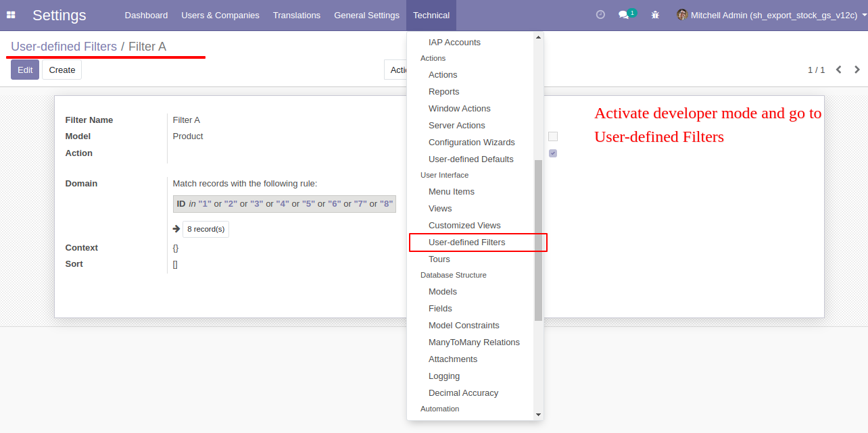
Task: Go to the next record arrow
Action: pyautogui.click(x=857, y=70)
